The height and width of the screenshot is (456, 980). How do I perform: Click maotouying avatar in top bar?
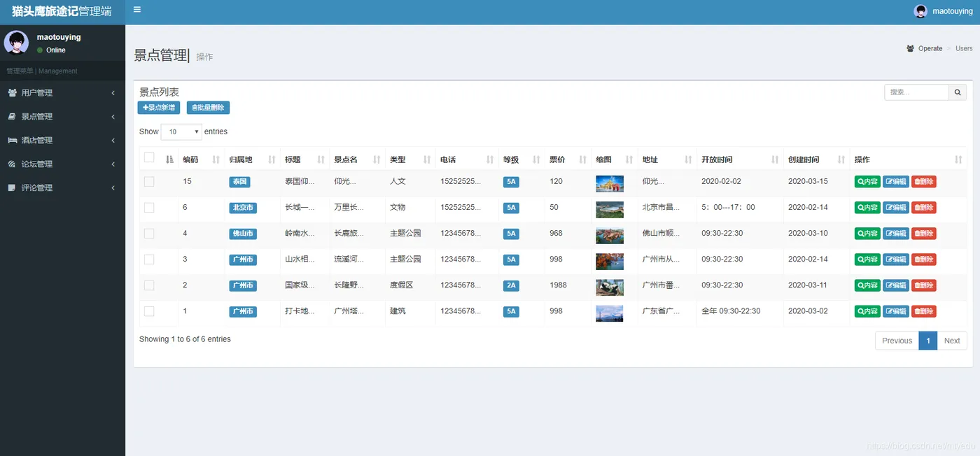(x=920, y=11)
